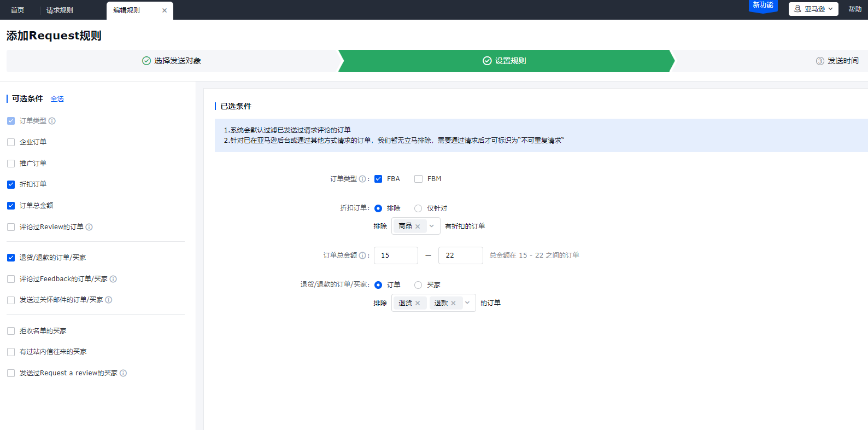
Task: Click info icon next to 订单类型 in selected conditions
Action: click(362, 179)
